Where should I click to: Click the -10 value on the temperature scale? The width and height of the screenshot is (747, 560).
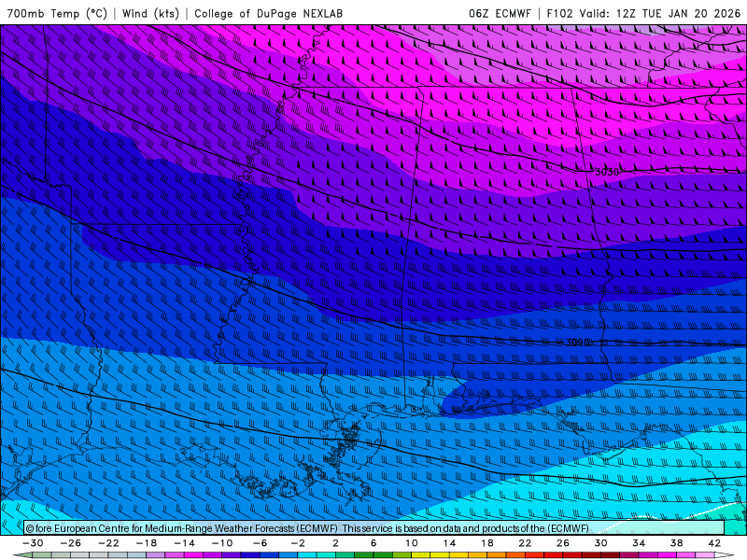click(222, 543)
